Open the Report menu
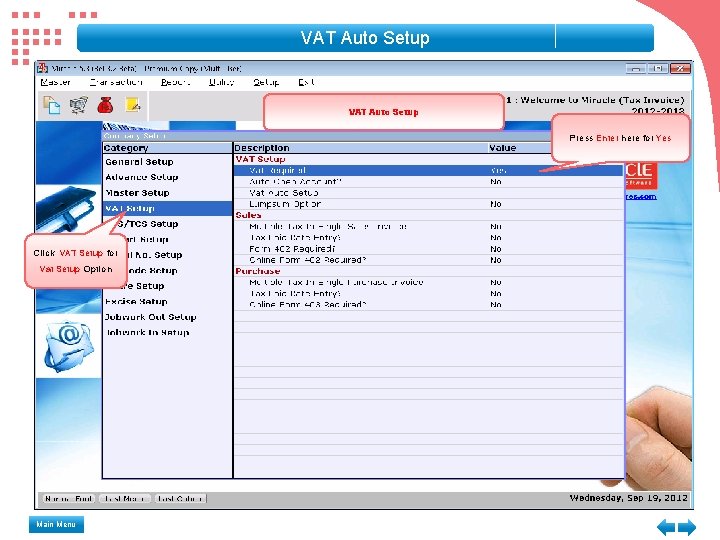720x540 pixels. tap(175, 82)
